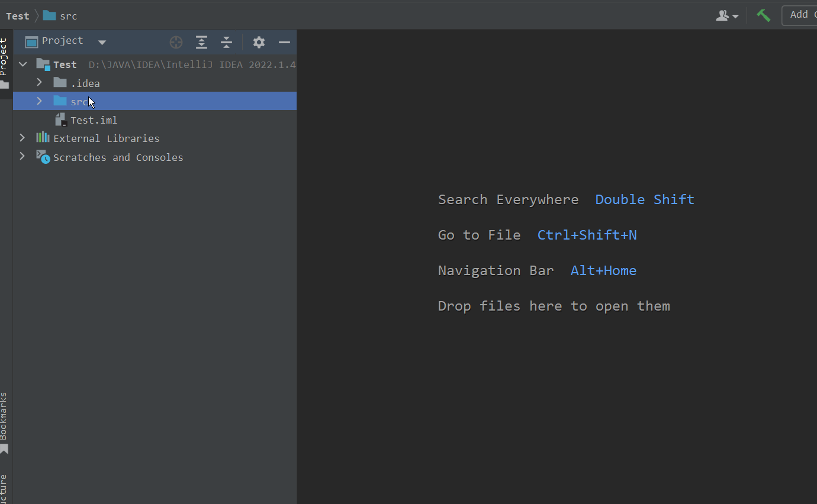Click the Ctrl+Shift+N shortcut text
This screenshot has height=504, width=817.
[x=587, y=235]
